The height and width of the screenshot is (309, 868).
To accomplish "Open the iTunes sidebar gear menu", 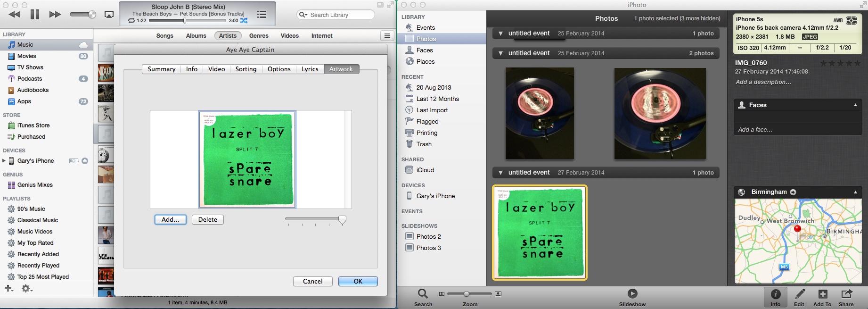I will pos(27,288).
